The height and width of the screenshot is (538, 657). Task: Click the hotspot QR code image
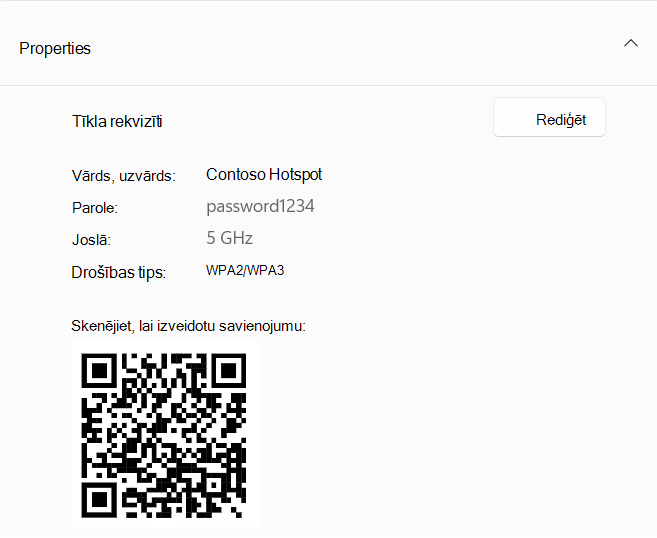164,435
